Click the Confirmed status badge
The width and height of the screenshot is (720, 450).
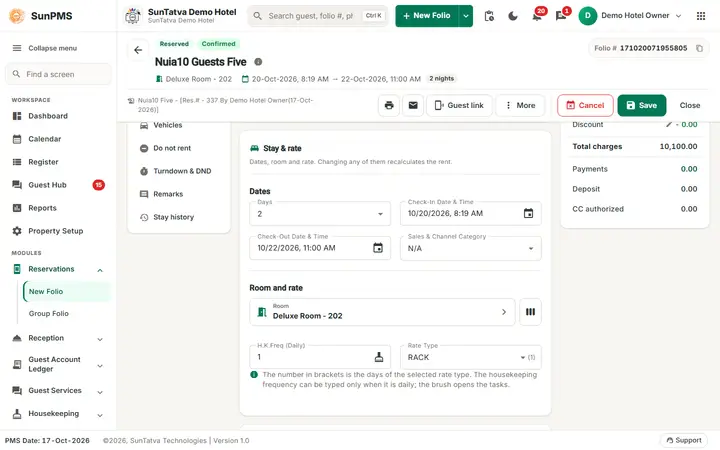(x=218, y=44)
